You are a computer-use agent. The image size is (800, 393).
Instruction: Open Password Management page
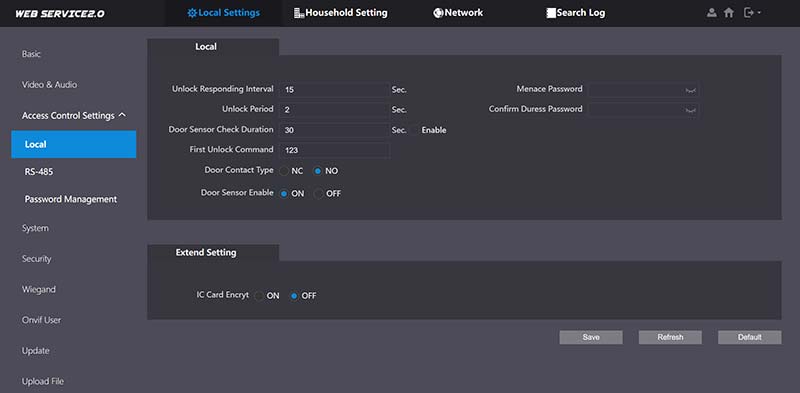(x=71, y=199)
